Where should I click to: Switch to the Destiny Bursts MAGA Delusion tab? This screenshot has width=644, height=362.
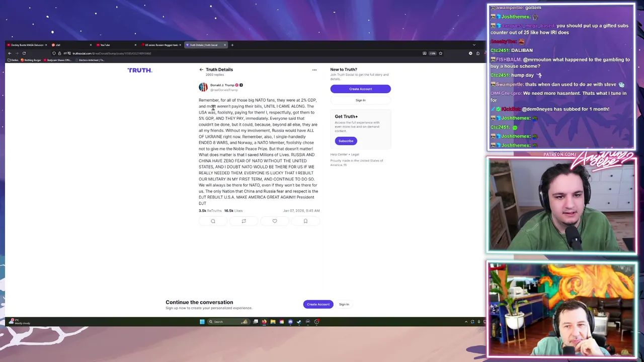(27, 45)
